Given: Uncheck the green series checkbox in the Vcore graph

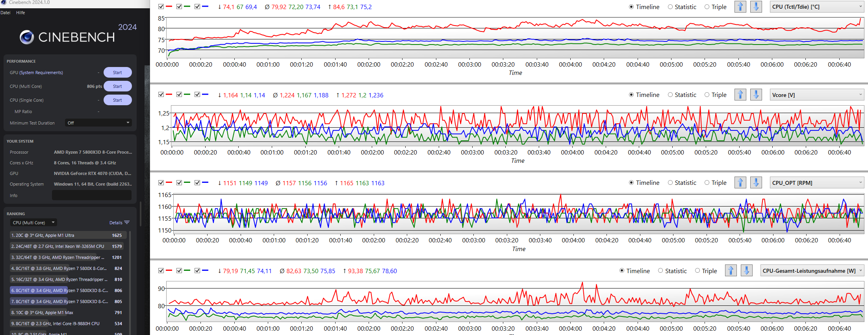Looking at the screenshot, I should (x=179, y=95).
